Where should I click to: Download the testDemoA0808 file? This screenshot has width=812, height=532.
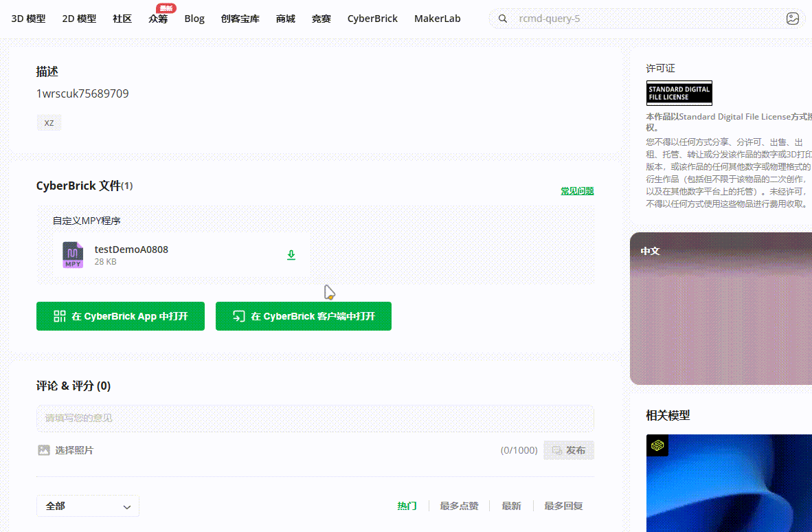291,255
